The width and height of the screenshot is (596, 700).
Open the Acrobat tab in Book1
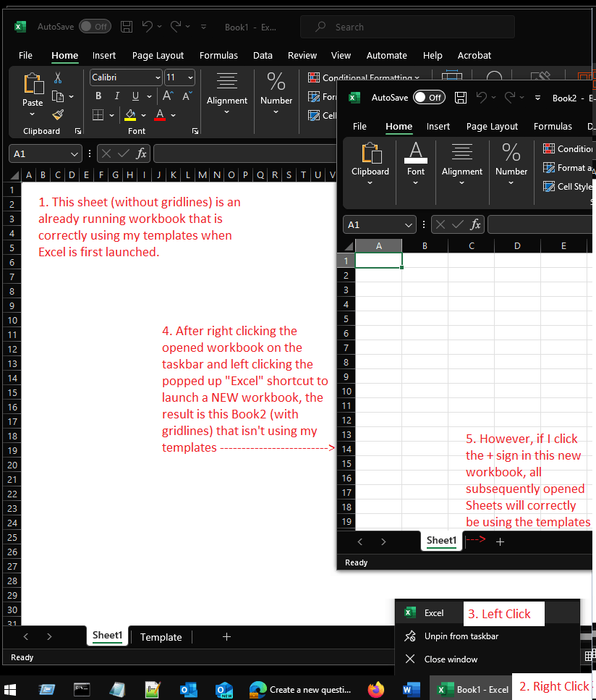[474, 55]
